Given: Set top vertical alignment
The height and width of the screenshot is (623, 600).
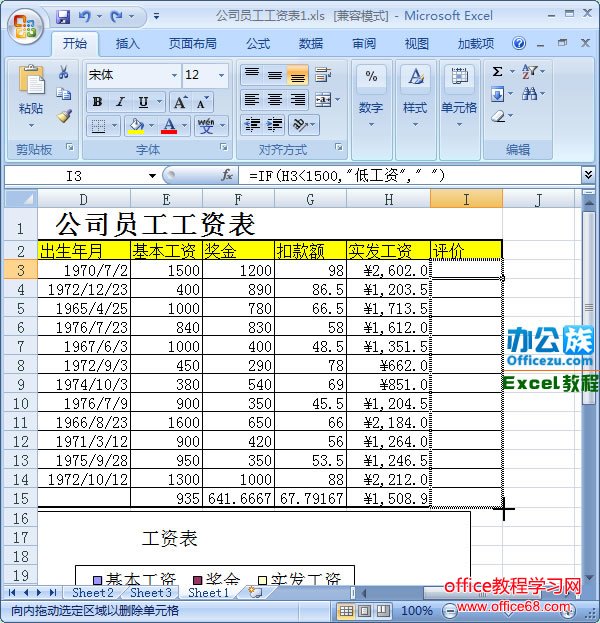Looking at the screenshot, I should [x=252, y=75].
